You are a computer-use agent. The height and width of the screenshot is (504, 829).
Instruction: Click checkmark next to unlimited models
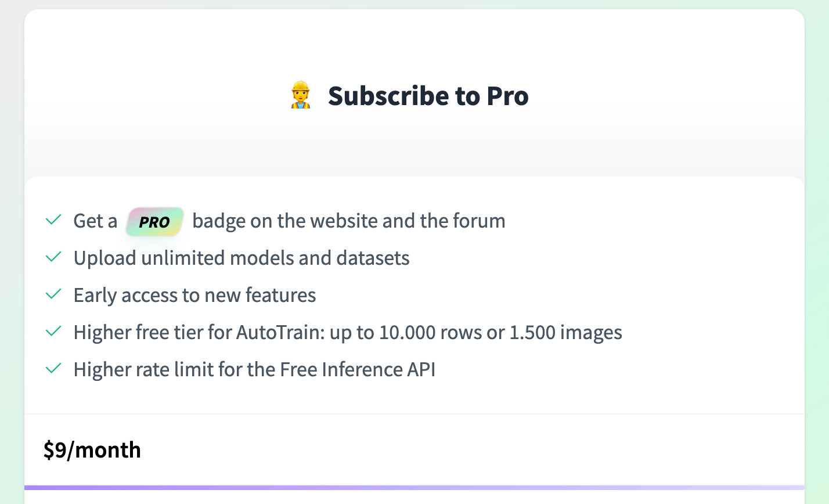click(53, 257)
